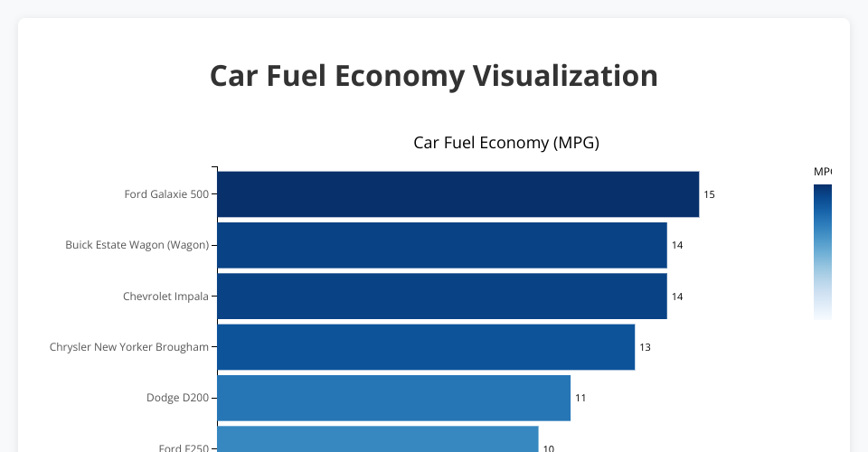Click the Dodge D200 bar
The image size is (868, 452).
click(x=394, y=398)
